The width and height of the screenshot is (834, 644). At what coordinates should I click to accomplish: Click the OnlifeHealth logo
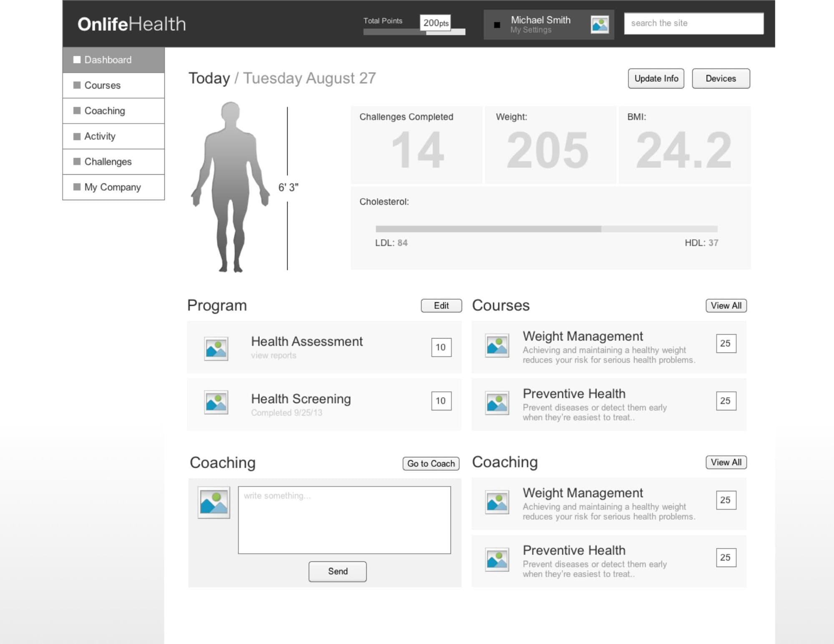(x=131, y=24)
